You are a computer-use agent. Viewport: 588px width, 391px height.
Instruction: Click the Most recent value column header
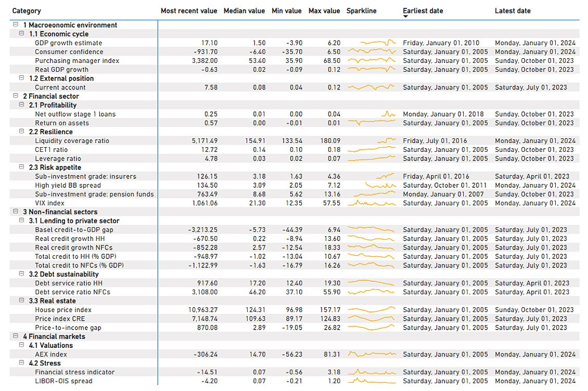[188, 11]
